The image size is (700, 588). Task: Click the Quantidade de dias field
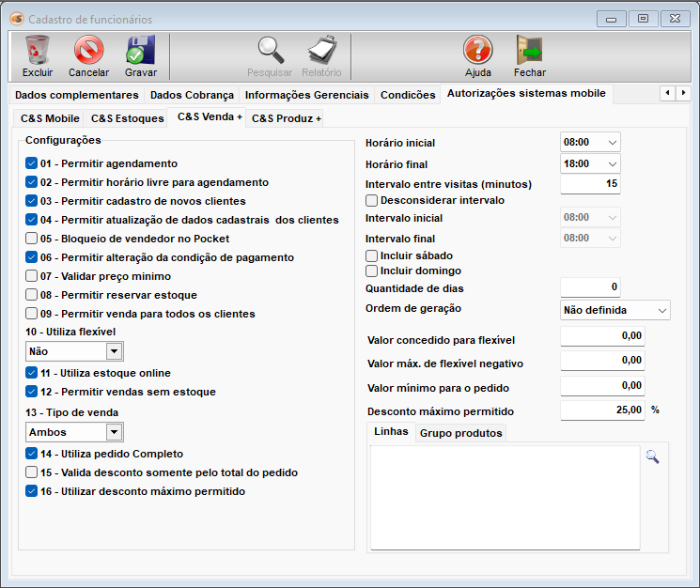point(590,286)
